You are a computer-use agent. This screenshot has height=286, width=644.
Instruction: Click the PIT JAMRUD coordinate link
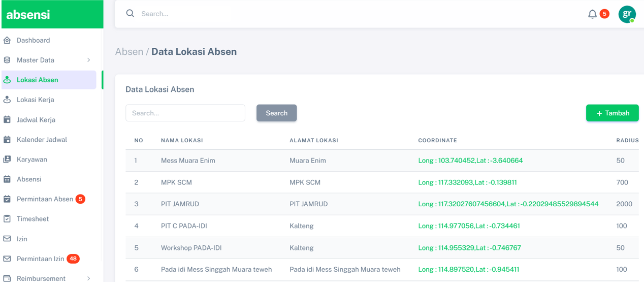coord(508,204)
